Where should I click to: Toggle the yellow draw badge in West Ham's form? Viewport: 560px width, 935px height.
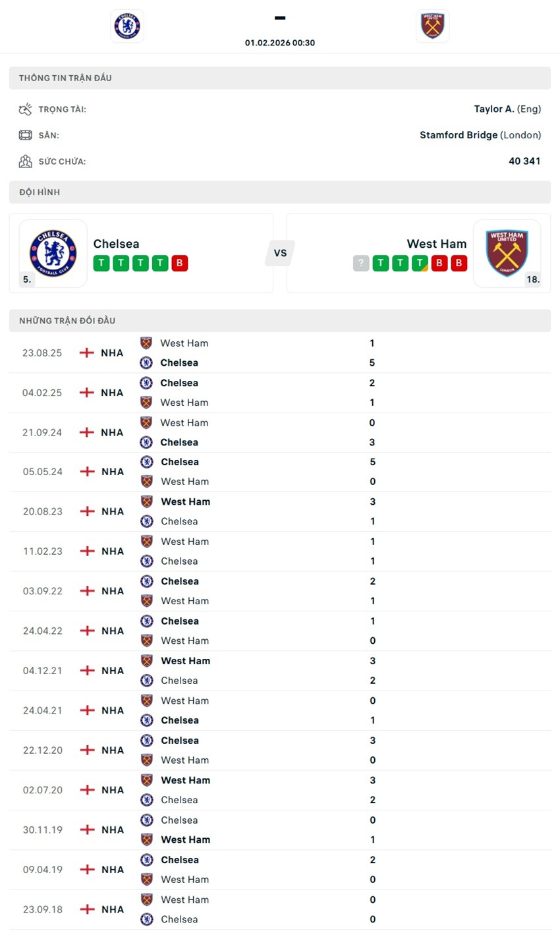(x=420, y=262)
